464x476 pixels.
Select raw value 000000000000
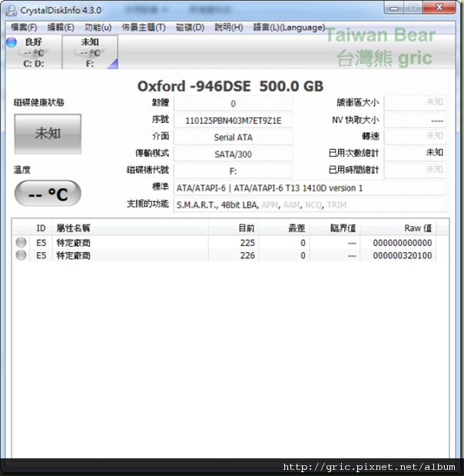(x=402, y=243)
